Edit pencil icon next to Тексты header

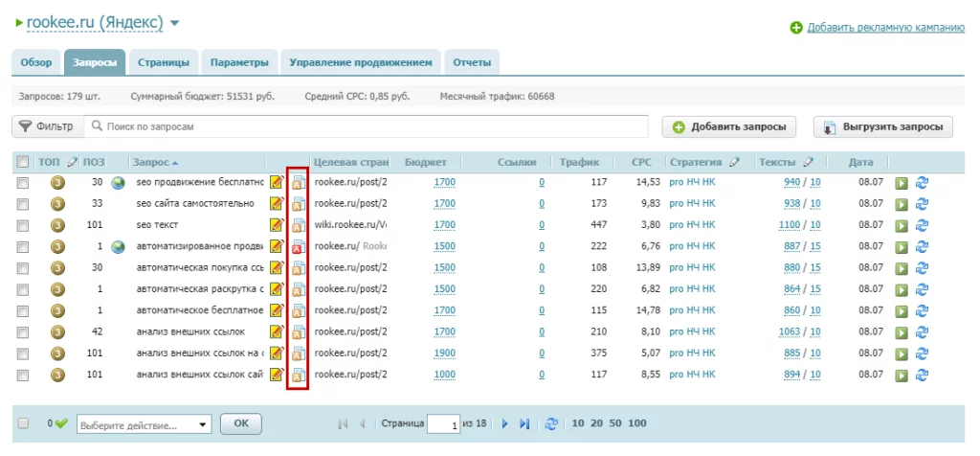point(808,162)
